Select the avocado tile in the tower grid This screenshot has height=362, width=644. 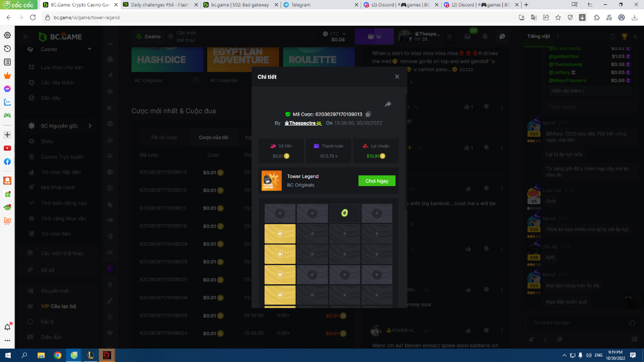pos(345,213)
